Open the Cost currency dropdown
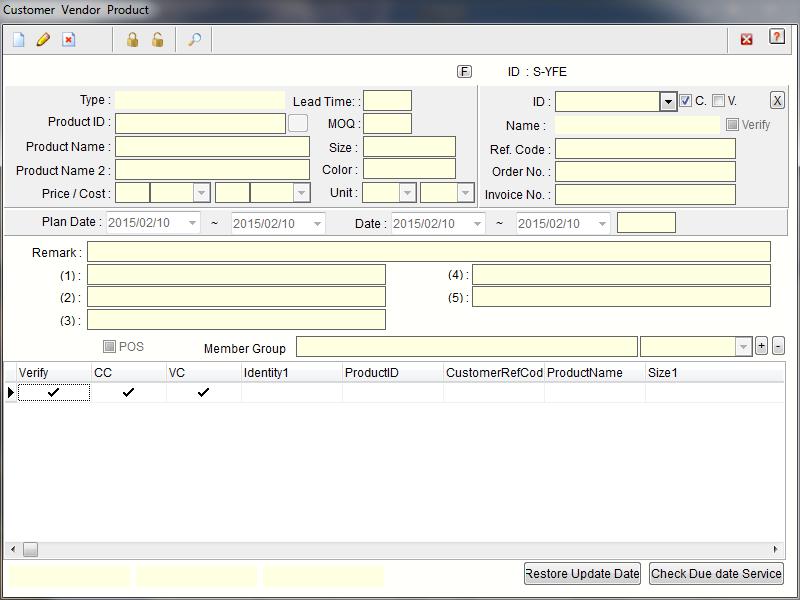800x600 pixels. 302,193
